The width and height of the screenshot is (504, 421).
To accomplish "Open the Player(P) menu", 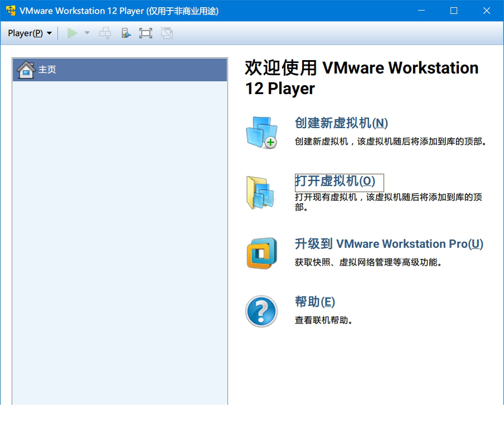I will tap(30, 33).
